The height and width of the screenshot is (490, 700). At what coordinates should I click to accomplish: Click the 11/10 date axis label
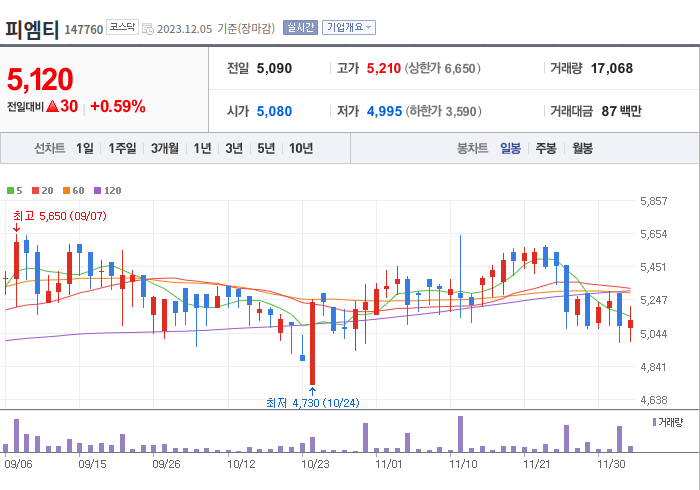click(463, 464)
